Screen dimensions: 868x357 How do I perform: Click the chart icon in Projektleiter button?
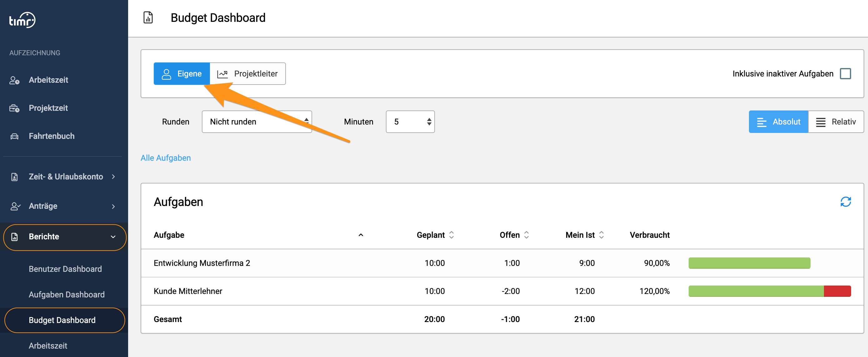[222, 74]
